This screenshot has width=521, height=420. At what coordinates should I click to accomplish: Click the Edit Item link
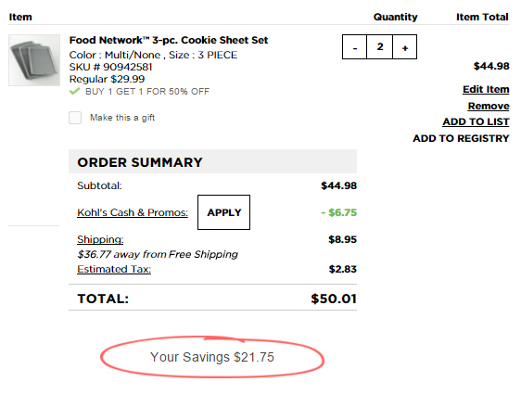pos(486,89)
